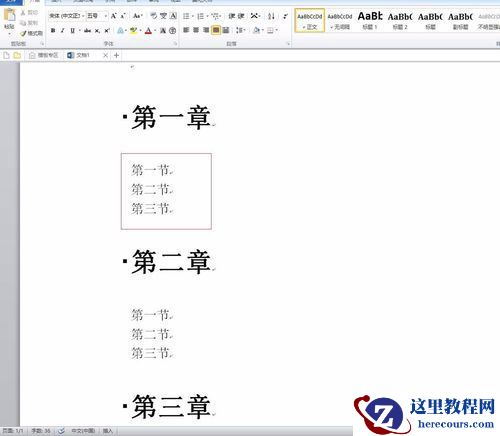The height and width of the screenshot is (436, 500).
Task: Open Asian layout options icon
Action: pyautogui.click(x=254, y=16)
